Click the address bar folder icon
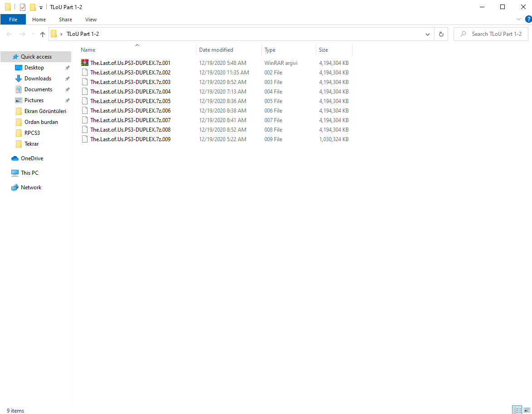Image resolution: width=532 pixels, height=414 pixels. (54, 34)
